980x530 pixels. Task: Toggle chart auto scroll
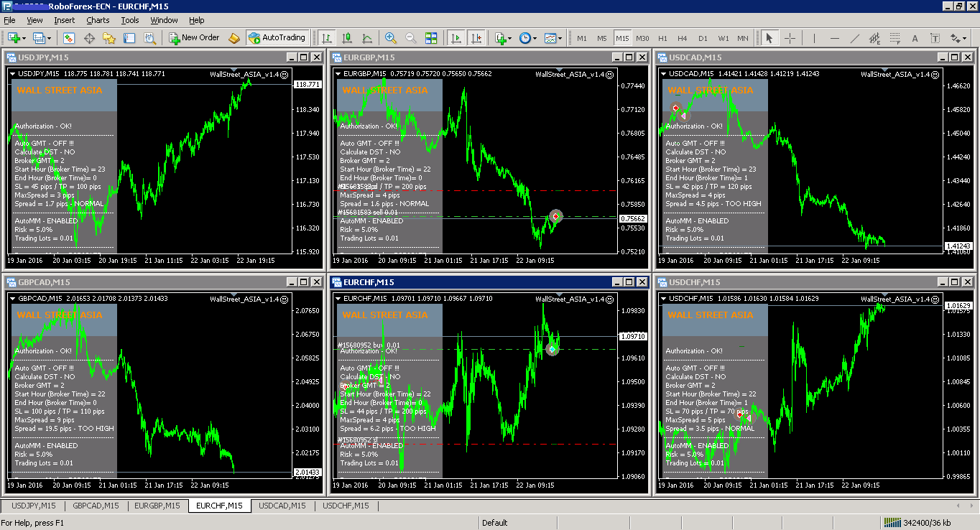(x=456, y=38)
